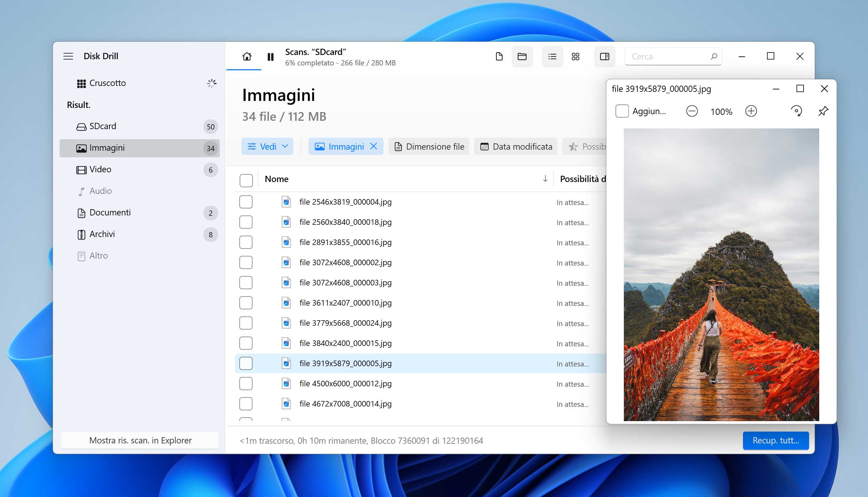Select list view layout icon

tap(552, 56)
